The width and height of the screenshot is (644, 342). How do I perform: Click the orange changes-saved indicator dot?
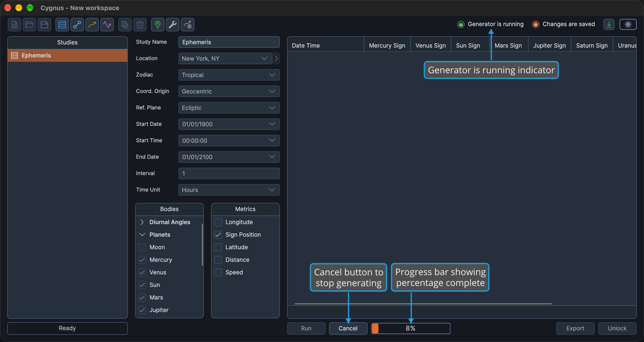pos(535,25)
